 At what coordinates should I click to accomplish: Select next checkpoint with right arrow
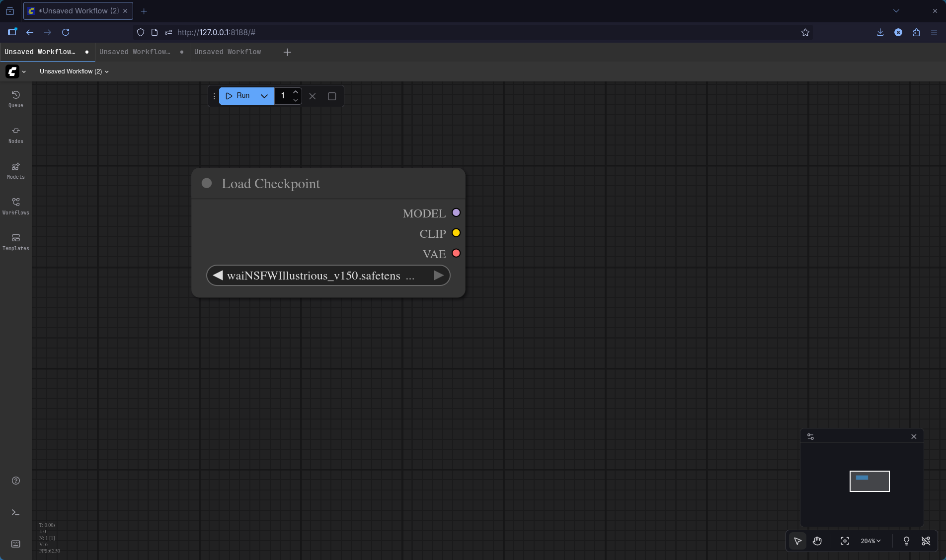[x=438, y=276]
